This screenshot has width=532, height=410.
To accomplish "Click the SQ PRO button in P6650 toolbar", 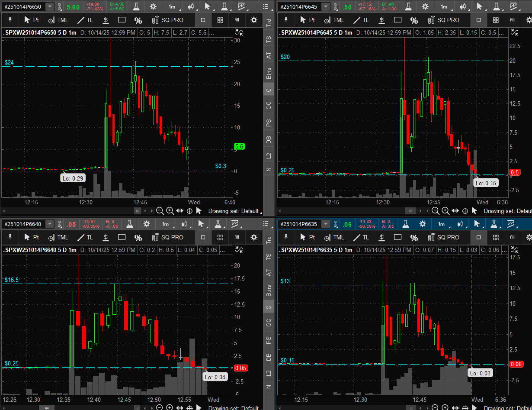I will click(x=168, y=20).
